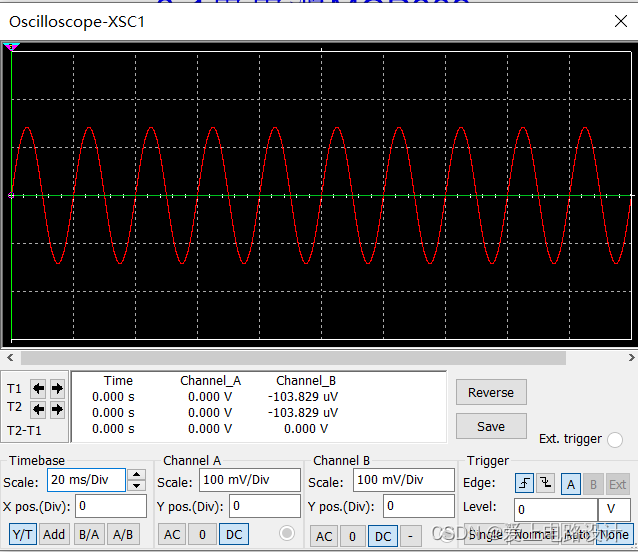Image resolution: width=638 pixels, height=552 pixels.
Task: Click the horizontal waveform scrollbar track
Action: coord(293,358)
